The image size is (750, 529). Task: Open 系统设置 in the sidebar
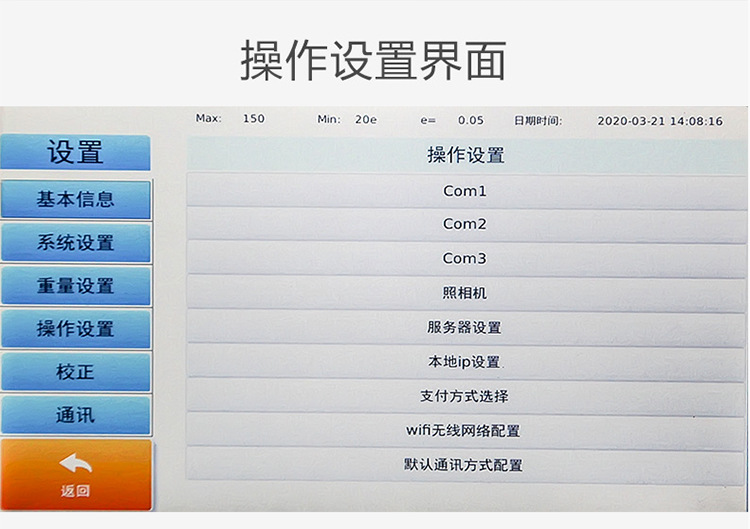tap(76, 242)
